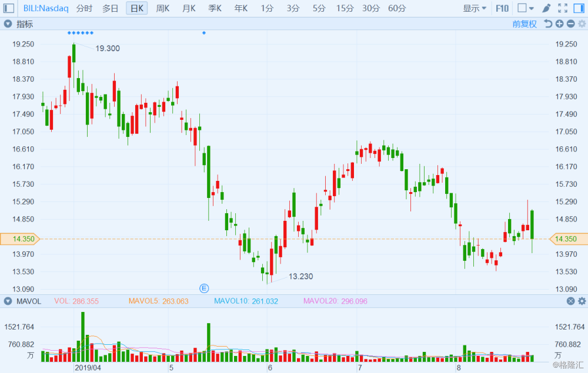
Task: Toggle the right sidebar panel icon
Action: (x=579, y=8)
